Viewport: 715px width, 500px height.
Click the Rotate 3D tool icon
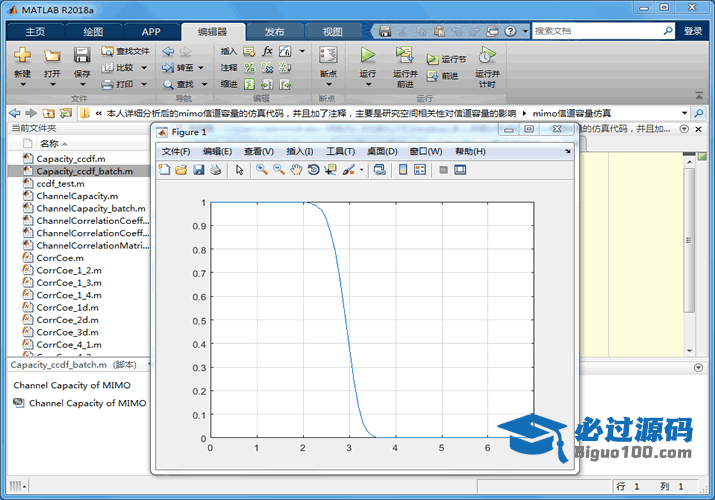[313, 170]
